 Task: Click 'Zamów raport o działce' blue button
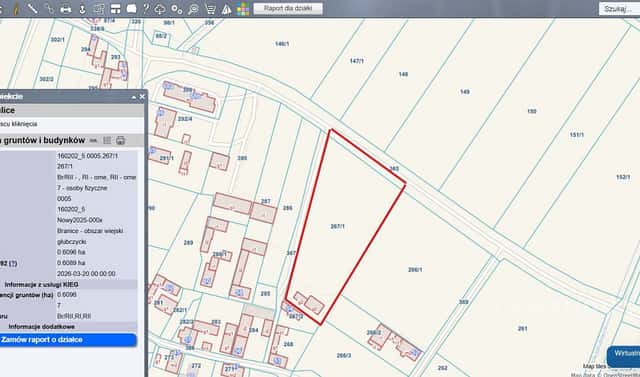pyautogui.click(x=68, y=340)
